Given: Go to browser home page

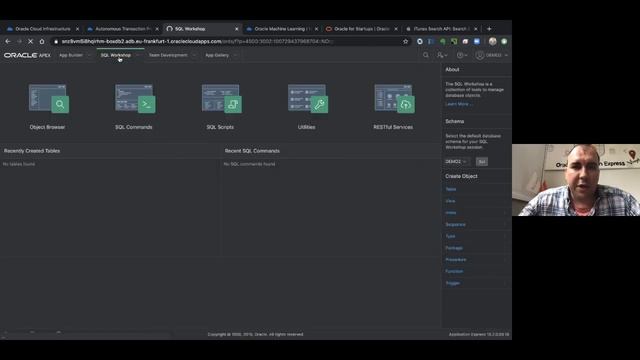Looking at the screenshot, I should coord(42,41).
